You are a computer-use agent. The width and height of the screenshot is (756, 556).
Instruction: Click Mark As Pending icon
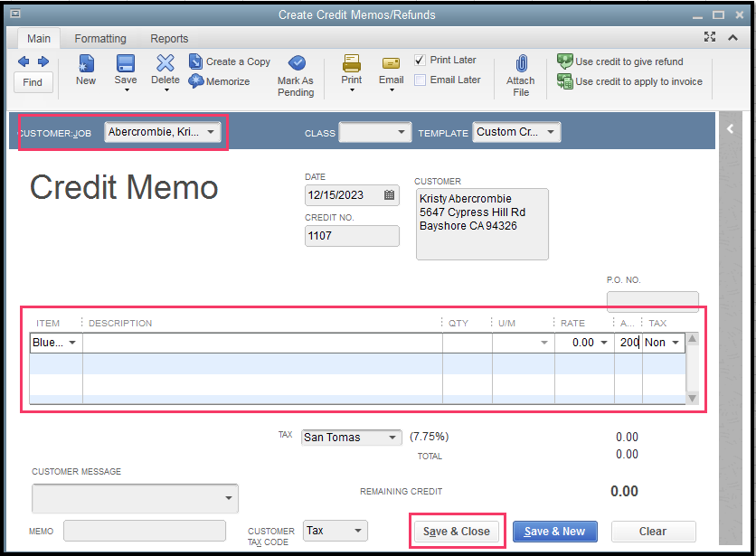pos(297,62)
